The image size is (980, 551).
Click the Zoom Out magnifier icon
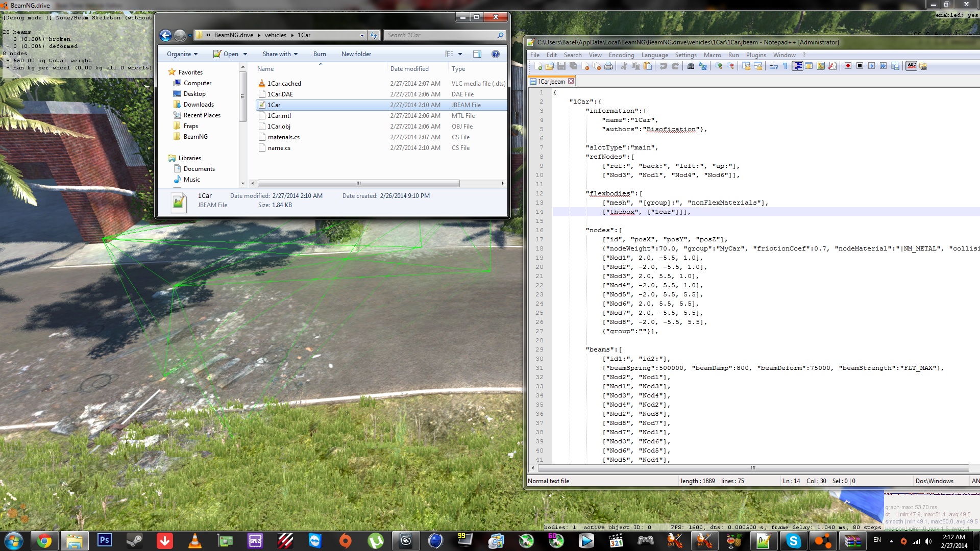(730, 66)
